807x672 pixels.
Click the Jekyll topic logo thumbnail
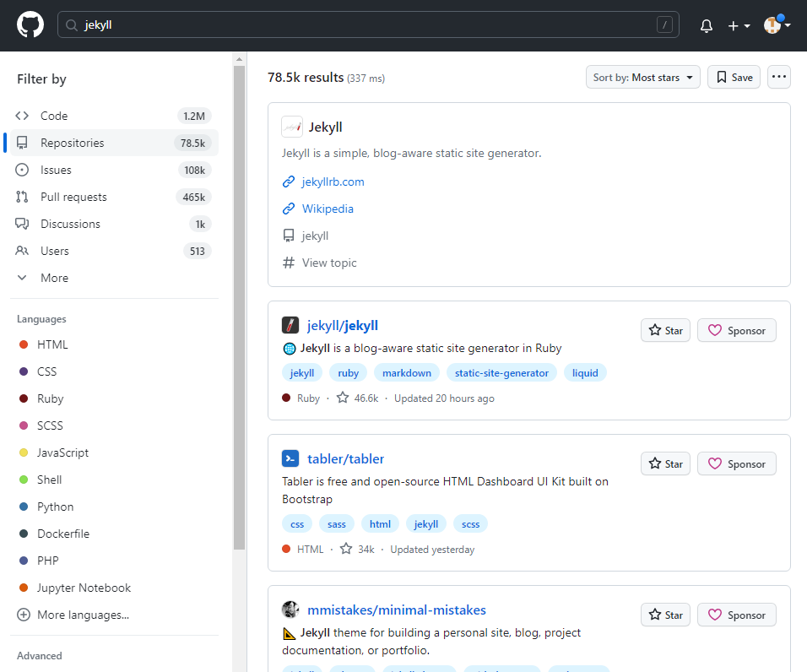(292, 127)
